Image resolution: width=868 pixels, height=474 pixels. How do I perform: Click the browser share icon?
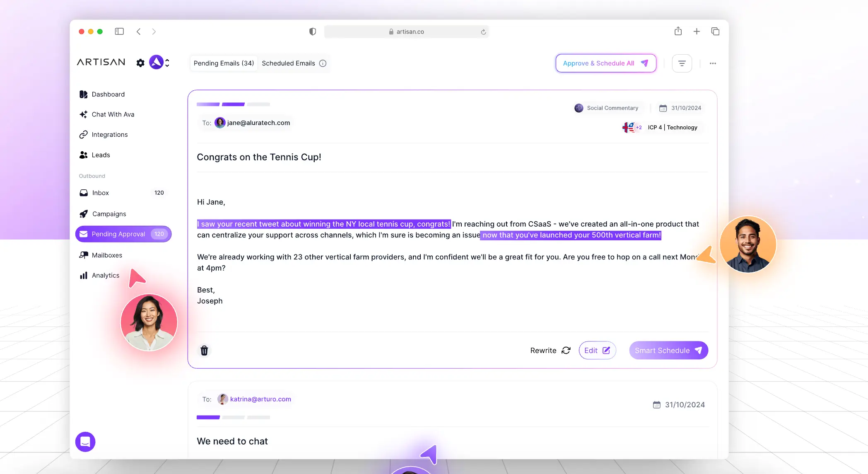(678, 31)
